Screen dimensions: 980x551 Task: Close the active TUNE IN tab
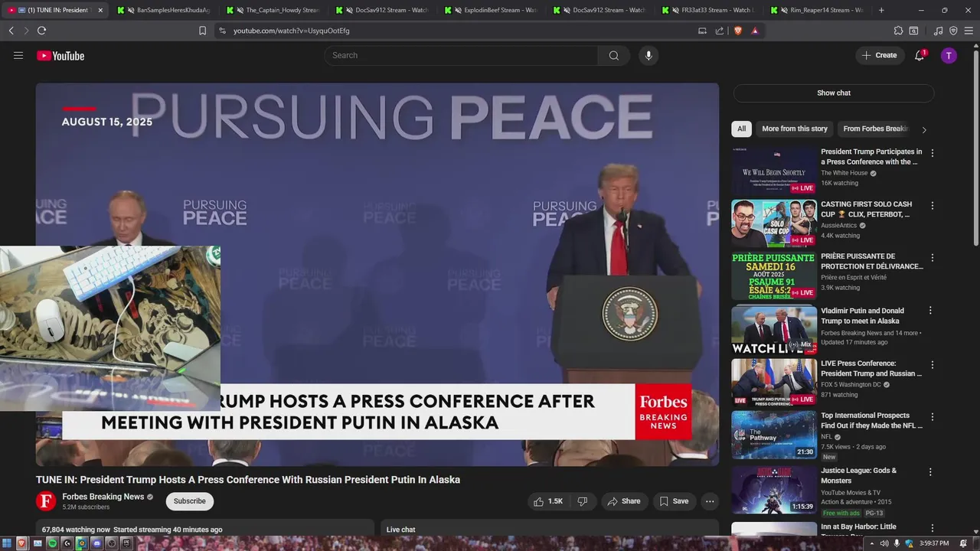(x=100, y=10)
